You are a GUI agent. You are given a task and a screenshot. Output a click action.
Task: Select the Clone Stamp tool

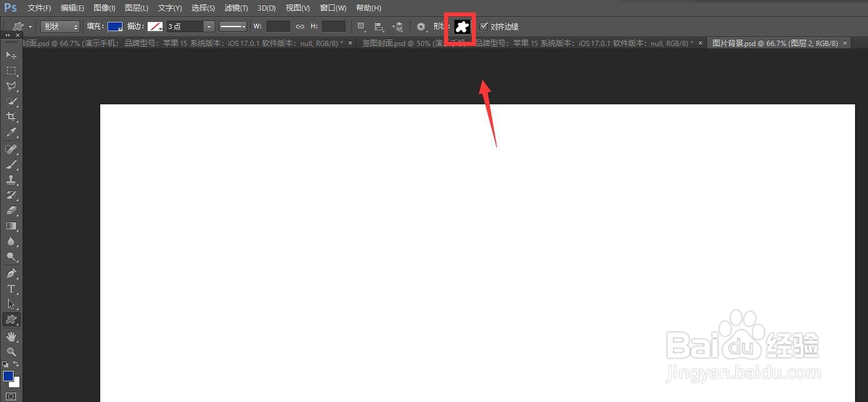tap(11, 180)
